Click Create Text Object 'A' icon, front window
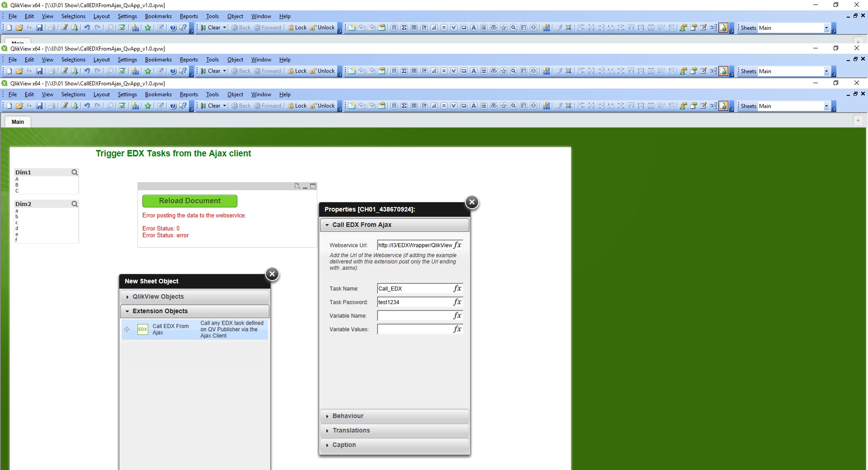 coord(474,106)
